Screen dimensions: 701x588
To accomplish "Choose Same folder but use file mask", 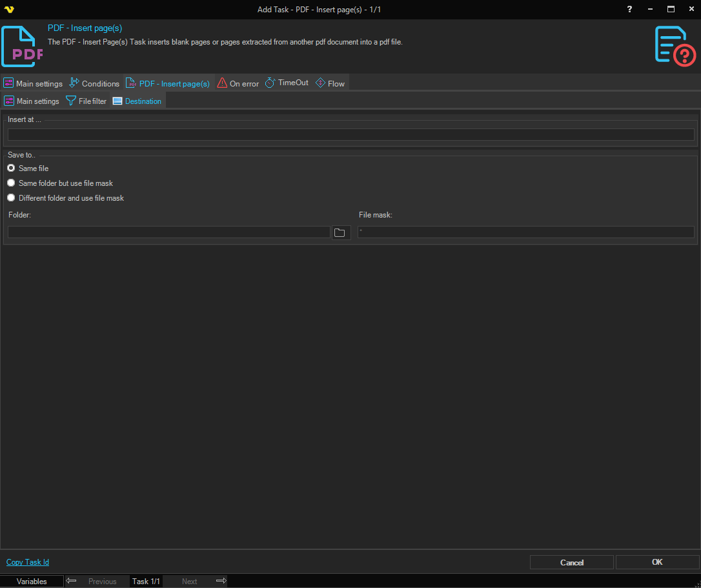I will click(x=11, y=183).
